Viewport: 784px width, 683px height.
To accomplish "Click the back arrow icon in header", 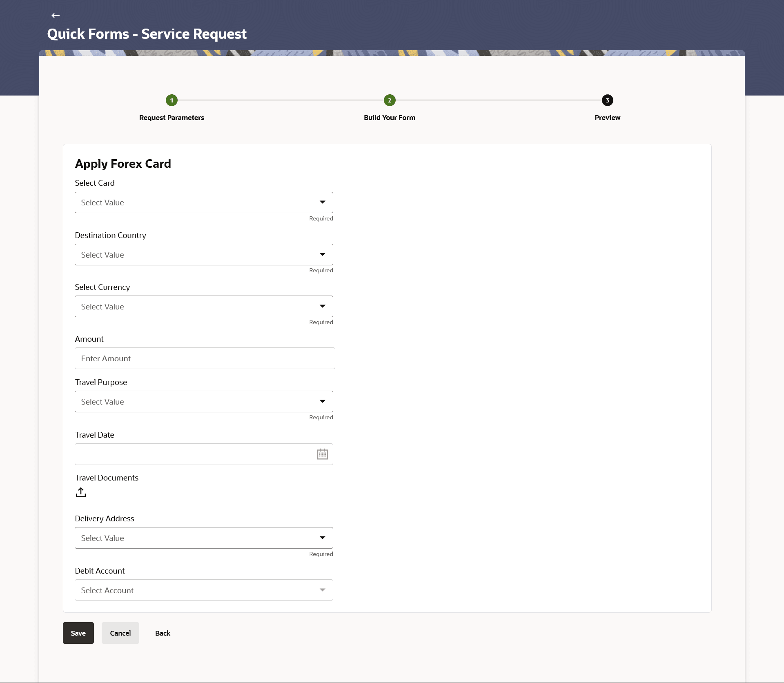I will pyautogui.click(x=56, y=16).
